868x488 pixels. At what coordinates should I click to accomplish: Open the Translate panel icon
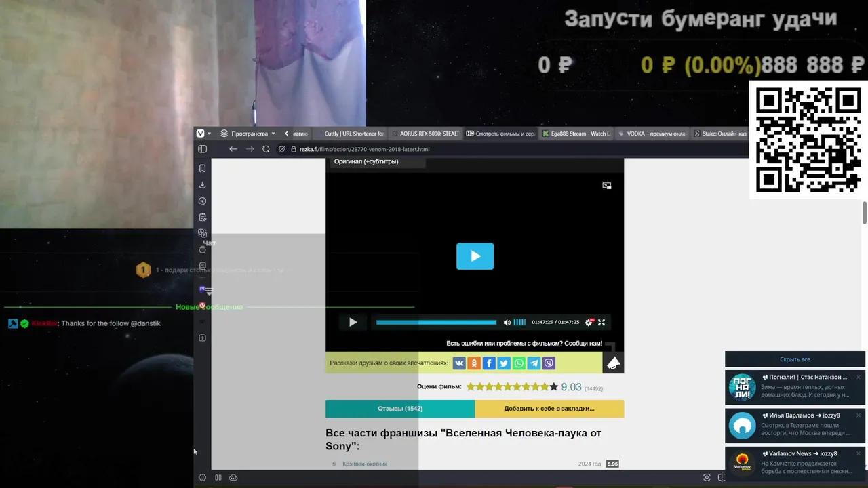point(202,232)
